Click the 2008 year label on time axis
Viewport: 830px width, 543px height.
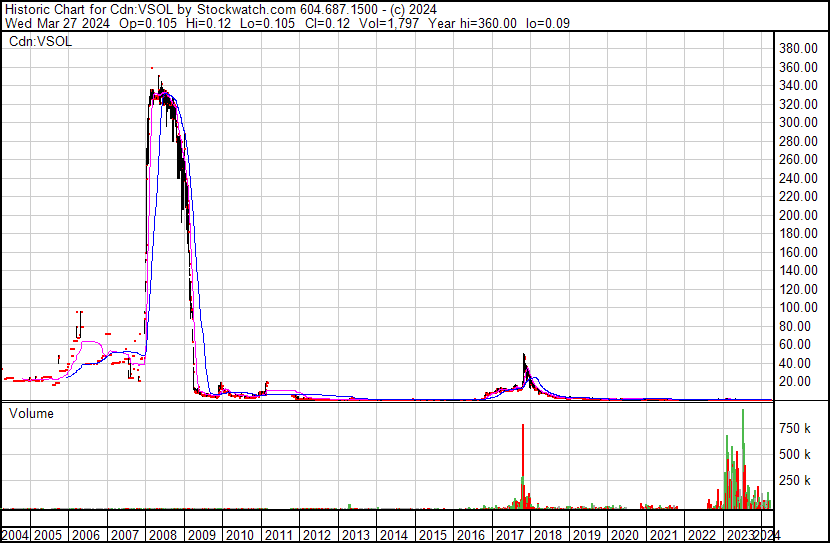pyautogui.click(x=165, y=534)
